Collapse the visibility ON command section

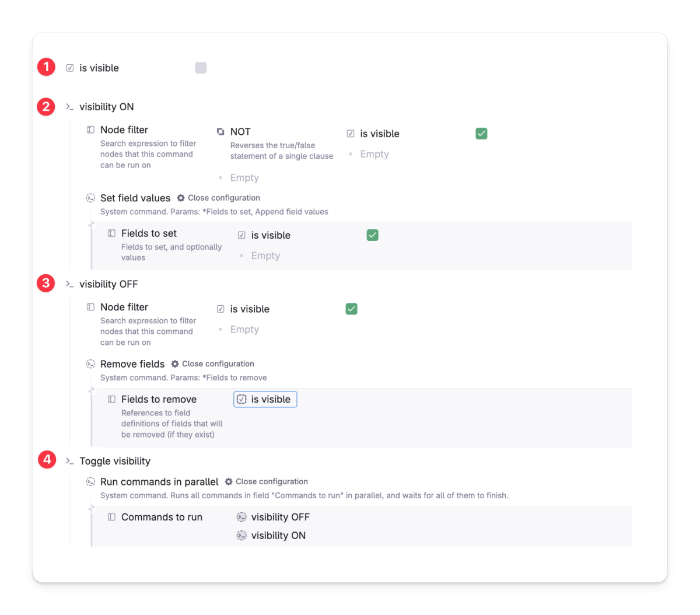[69, 107]
